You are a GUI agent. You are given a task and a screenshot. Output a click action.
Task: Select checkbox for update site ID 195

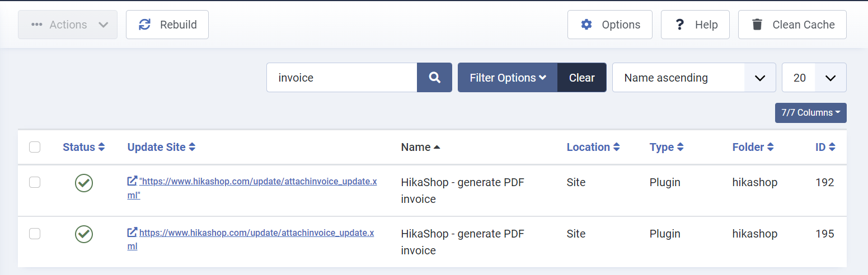click(x=35, y=234)
